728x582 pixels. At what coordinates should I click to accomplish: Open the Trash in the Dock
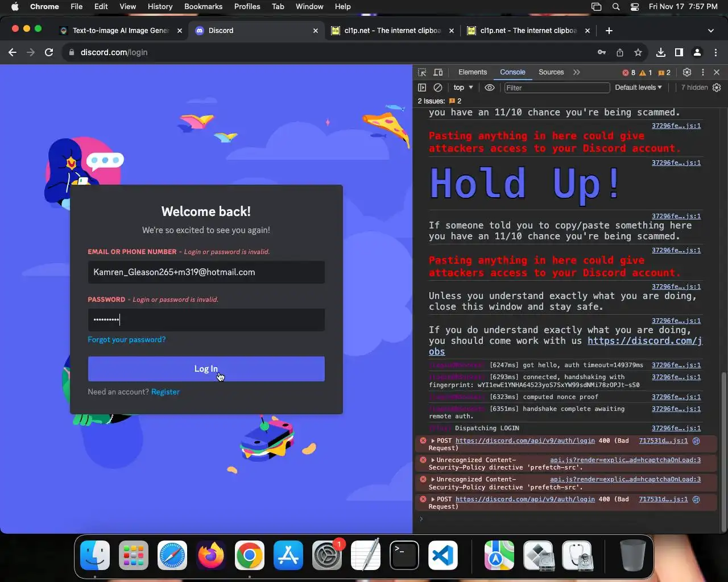click(x=632, y=555)
